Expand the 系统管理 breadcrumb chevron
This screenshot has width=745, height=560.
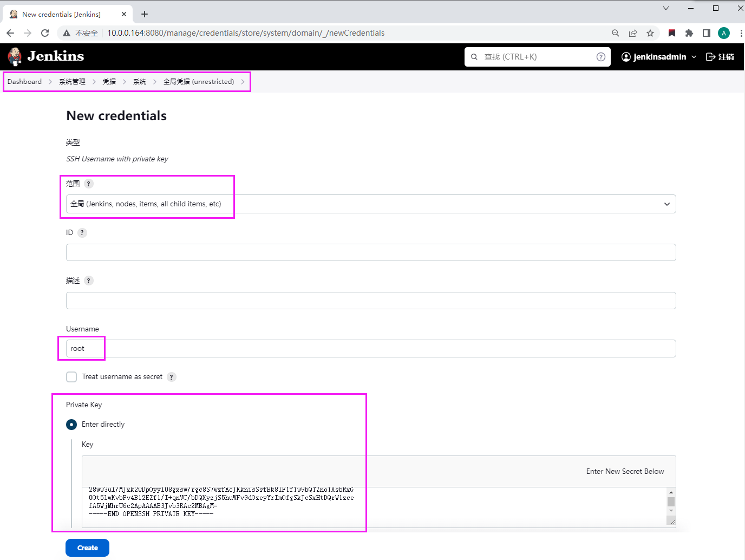click(x=94, y=82)
